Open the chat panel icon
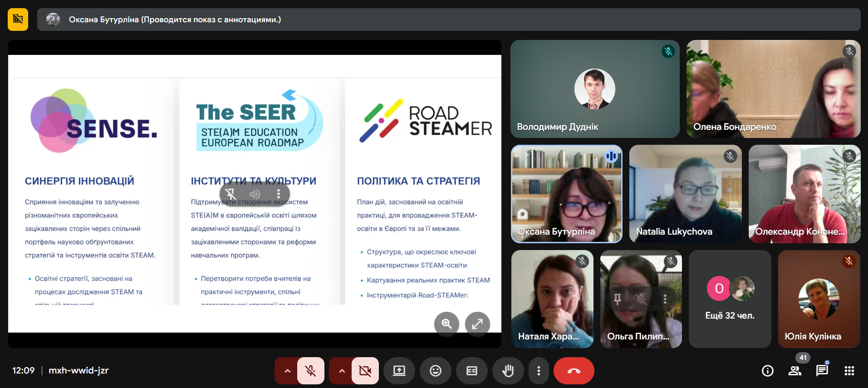 [822, 371]
